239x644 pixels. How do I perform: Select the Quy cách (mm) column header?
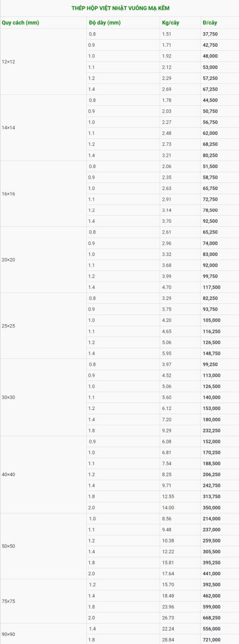click(20, 23)
